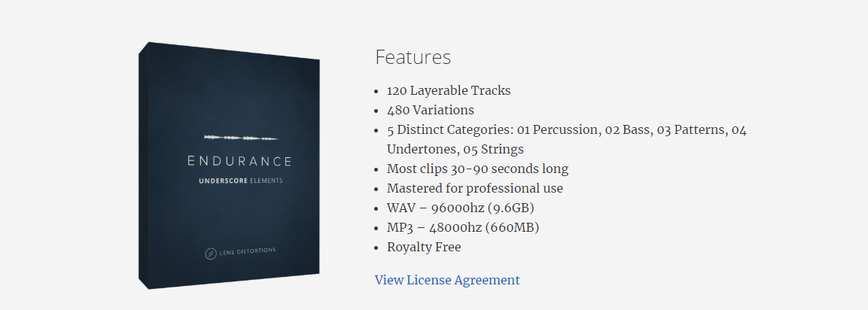The height and width of the screenshot is (310, 868).
Task: Click the 120 Layerable Tracks item
Action: (449, 91)
